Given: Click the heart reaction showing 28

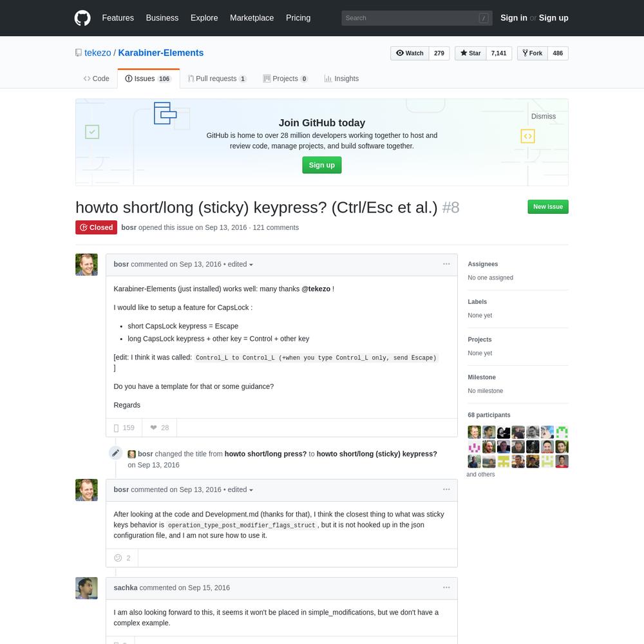Looking at the screenshot, I should click(159, 428).
